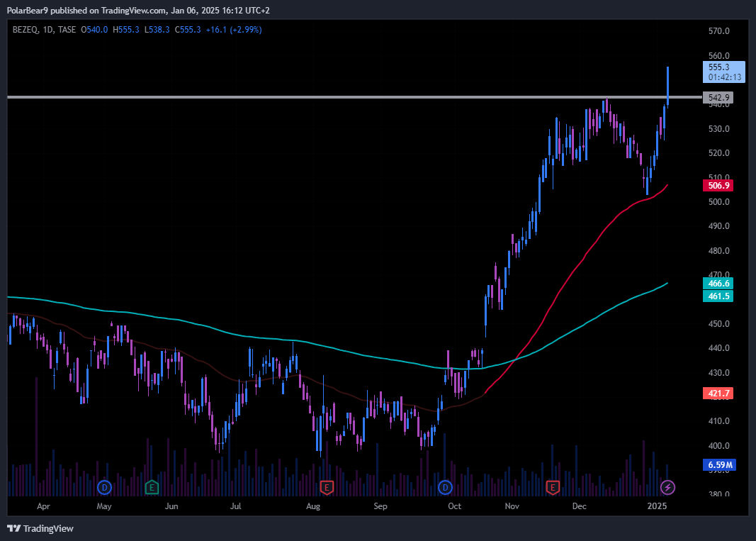The image size is (756, 541).
Task: Click the purple lightning marker at 2025
Action: click(667, 487)
